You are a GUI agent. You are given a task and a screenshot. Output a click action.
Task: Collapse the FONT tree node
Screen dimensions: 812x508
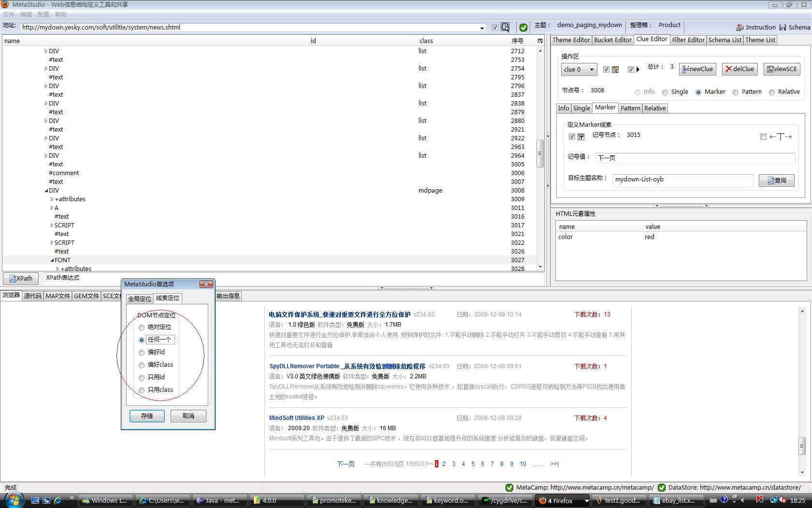click(52, 260)
